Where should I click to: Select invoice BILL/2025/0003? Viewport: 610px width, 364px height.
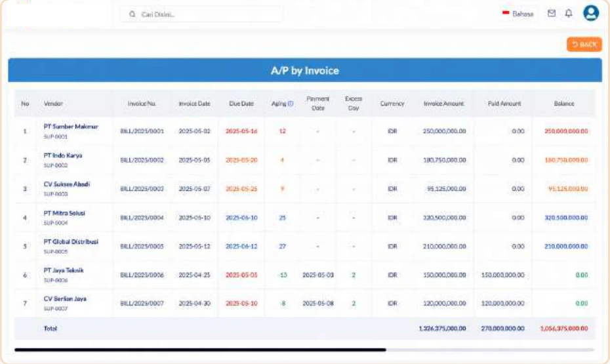pyautogui.click(x=142, y=189)
